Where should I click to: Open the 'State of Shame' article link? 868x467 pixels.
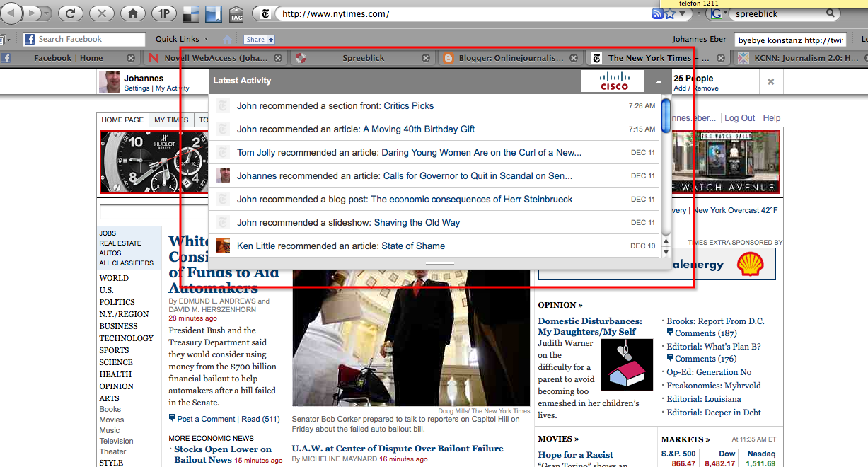tap(412, 246)
